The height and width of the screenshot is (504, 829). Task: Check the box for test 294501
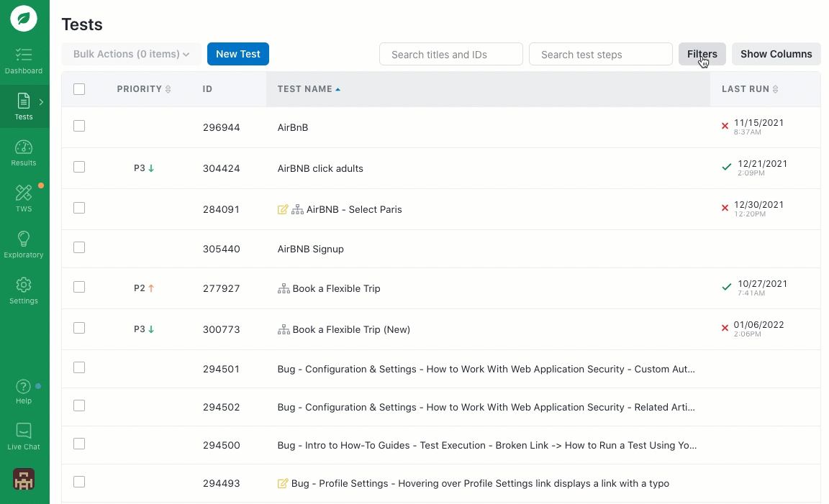point(79,367)
